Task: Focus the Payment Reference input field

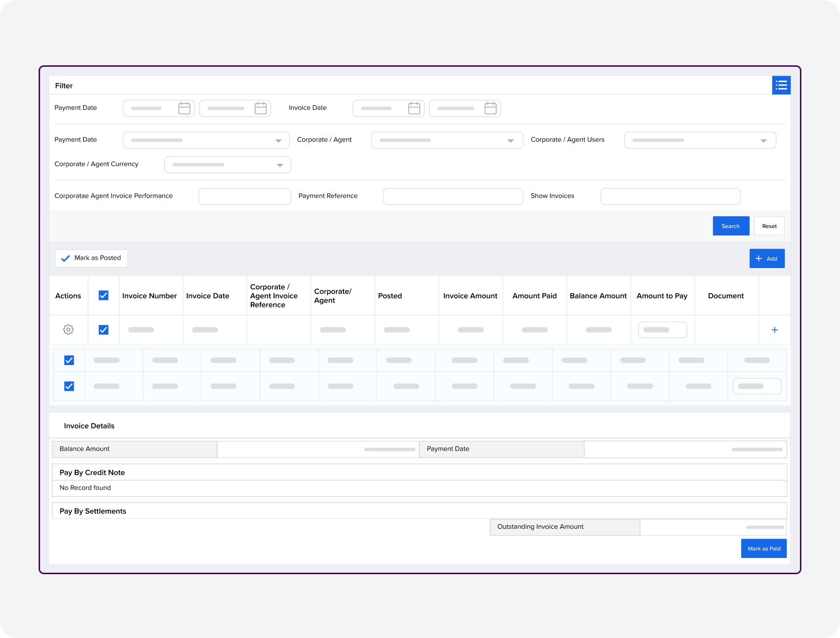Action: point(453,196)
